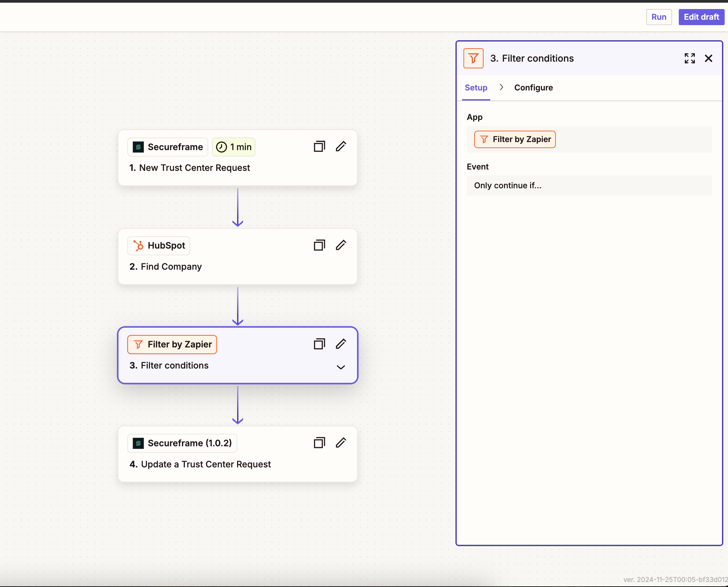The image size is (728, 587).
Task: Expand the Filter conditions step chevron
Action: [x=341, y=367]
